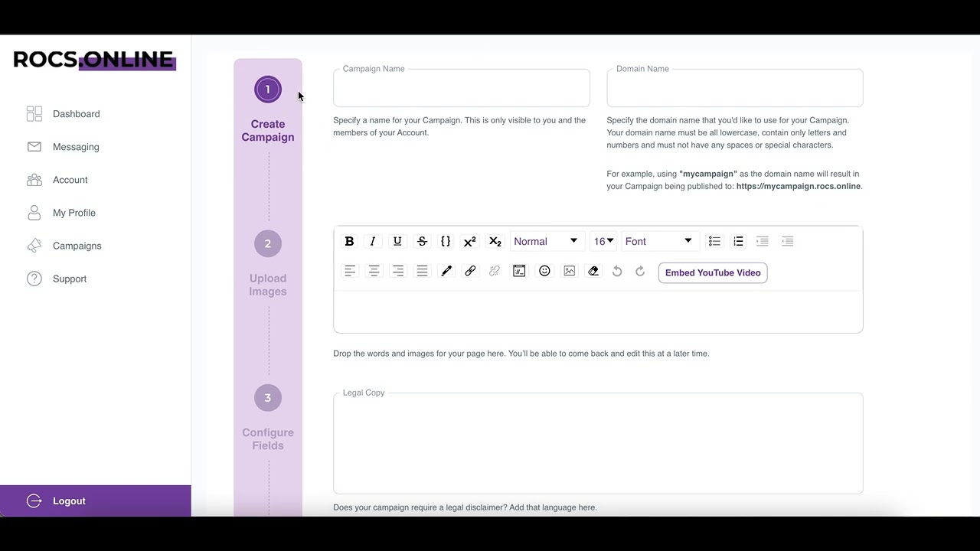Justify the text
Image resolution: width=980 pixels, height=551 pixels.
tap(422, 271)
